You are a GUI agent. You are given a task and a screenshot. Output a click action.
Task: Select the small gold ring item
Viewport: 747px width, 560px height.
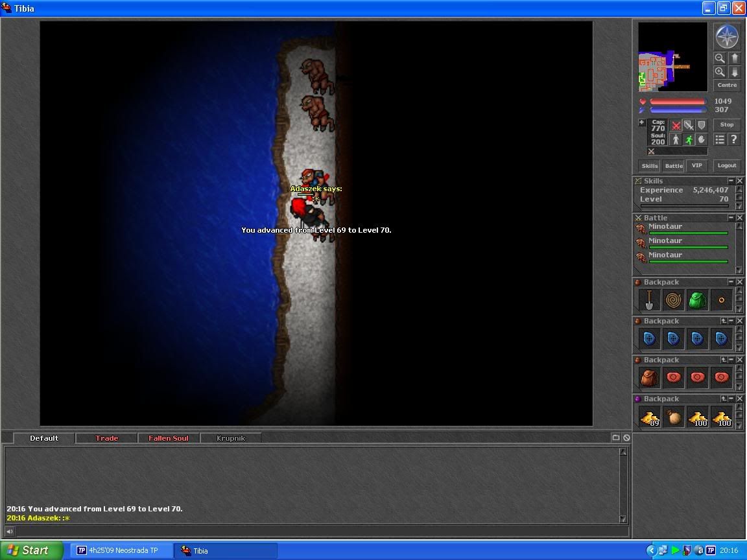(x=721, y=300)
